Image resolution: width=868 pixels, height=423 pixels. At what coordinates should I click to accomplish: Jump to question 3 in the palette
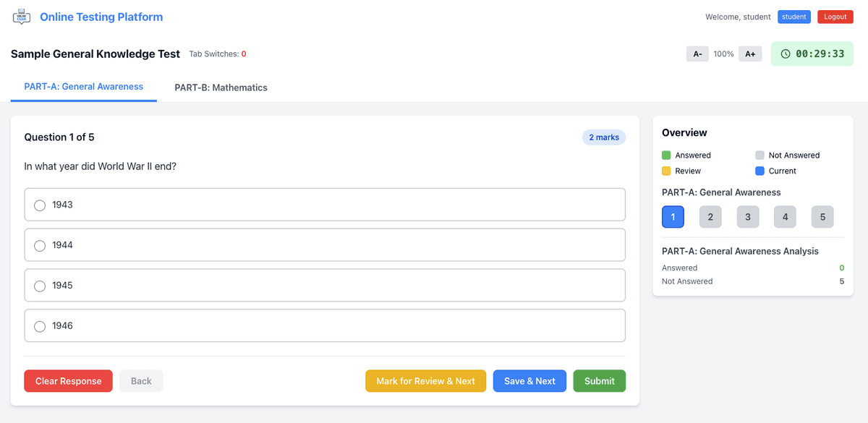tap(747, 216)
